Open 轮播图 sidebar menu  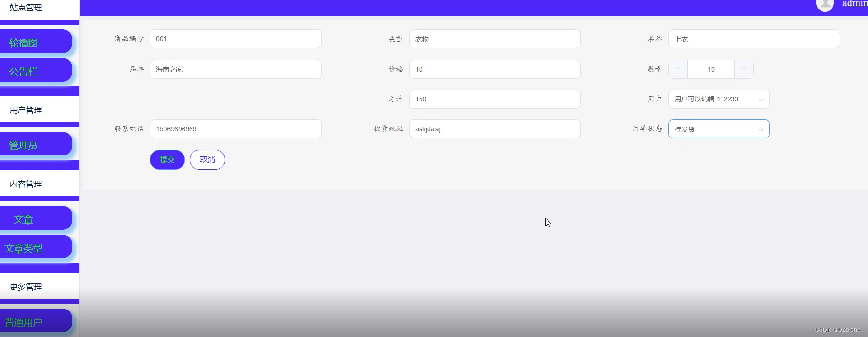pos(36,42)
